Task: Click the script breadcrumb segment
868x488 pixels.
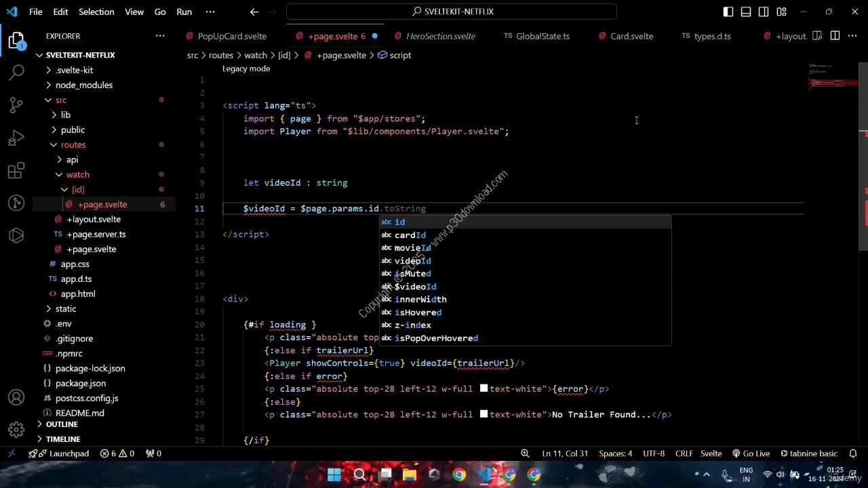Action: (x=395, y=55)
